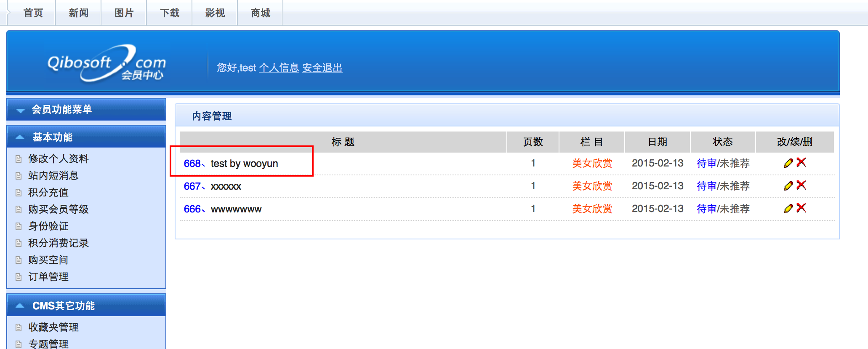This screenshot has width=868, height=349.
Task: Click title text 'xxxxxx'
Action: pos(226,186)
